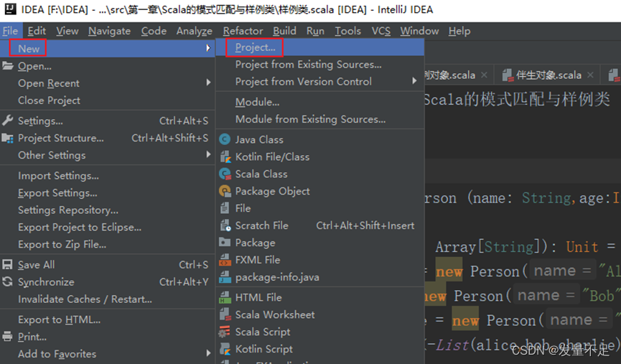Click the Package Object icon

(x=225, y=191)
